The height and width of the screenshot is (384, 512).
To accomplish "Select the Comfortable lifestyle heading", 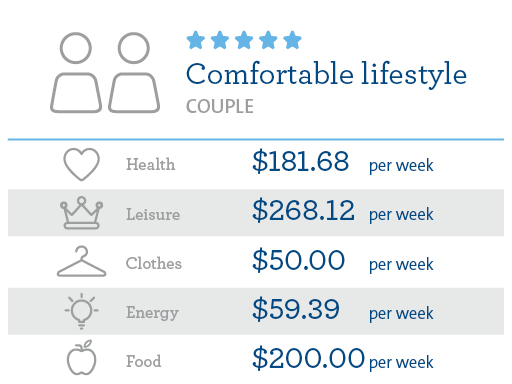I will (x=326, y=75).
